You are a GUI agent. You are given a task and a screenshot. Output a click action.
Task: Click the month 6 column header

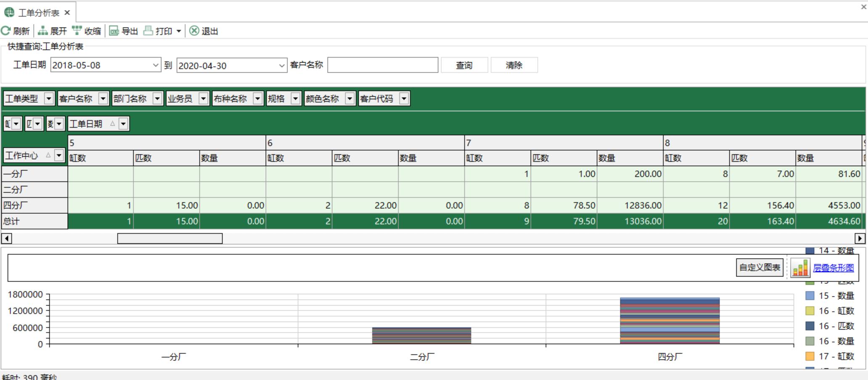pos(365,143)
